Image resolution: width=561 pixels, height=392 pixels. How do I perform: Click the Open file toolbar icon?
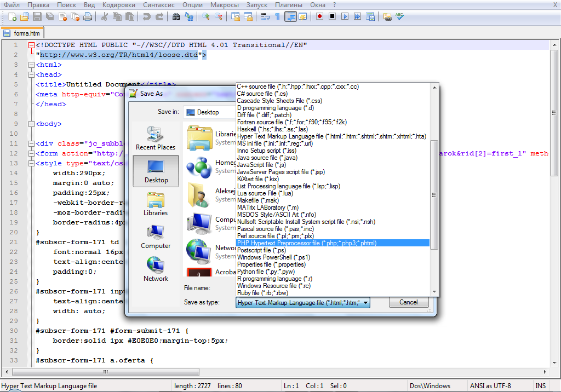(x=24, y=16)
